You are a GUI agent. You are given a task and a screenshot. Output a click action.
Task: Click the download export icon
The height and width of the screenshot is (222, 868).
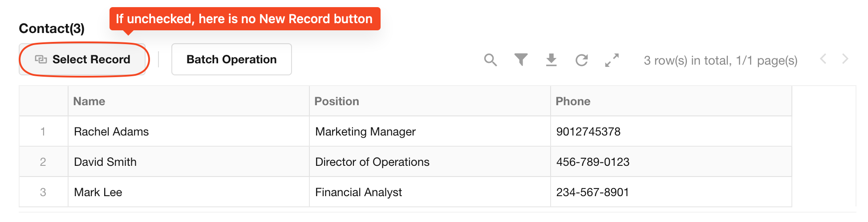(x=551, y=60)
